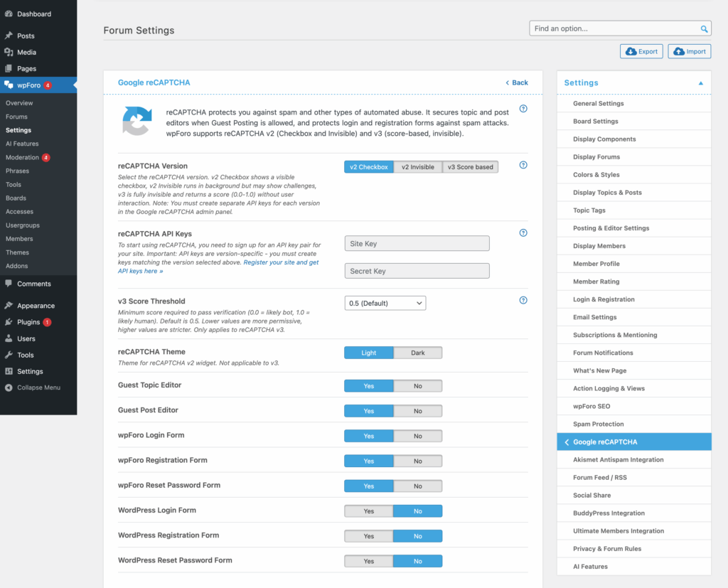The image size is (728, 588).
Task: Click the Google reCAPTCHA logo icon
Action: tap(136, 120)
